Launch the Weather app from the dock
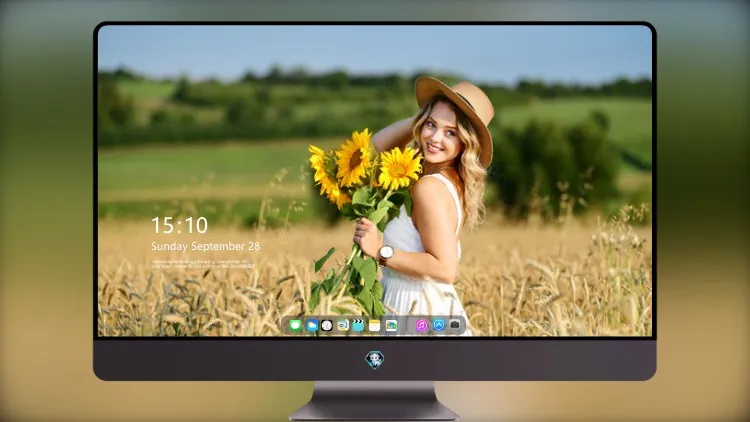This screenshot has width=750, height=422. tap(312, 325)
